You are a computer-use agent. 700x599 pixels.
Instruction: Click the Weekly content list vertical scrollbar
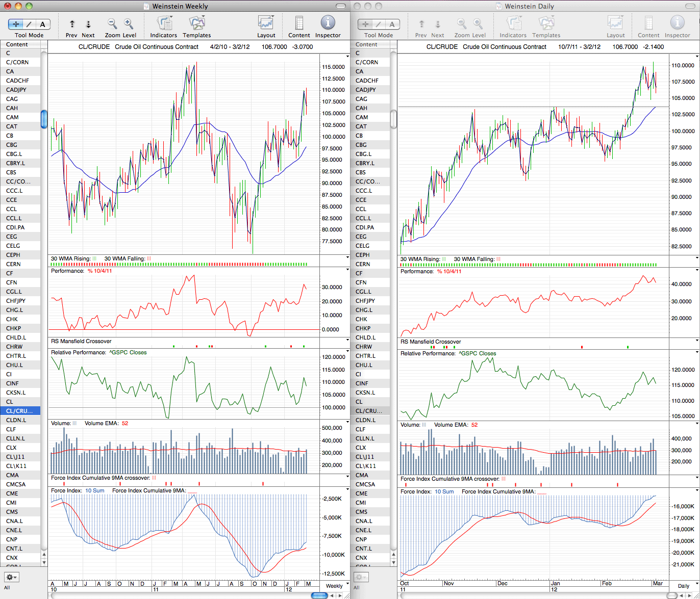pyautogui.click(x=44, y=119)
